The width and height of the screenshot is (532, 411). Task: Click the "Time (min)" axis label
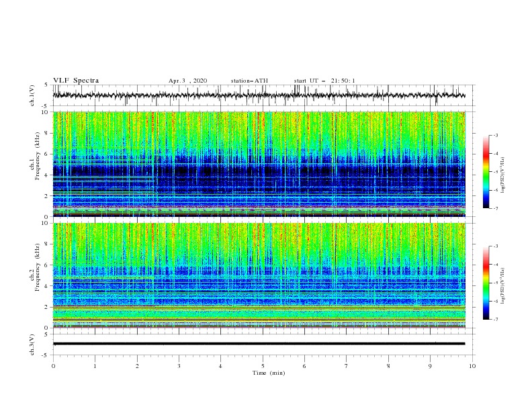pos(269,373)
